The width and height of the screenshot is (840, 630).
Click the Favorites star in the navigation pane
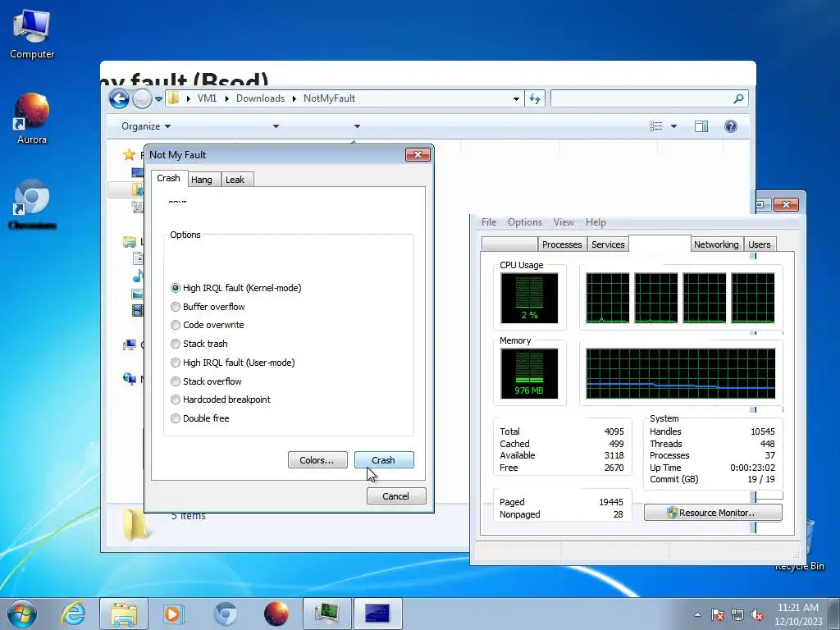[129, 155]
